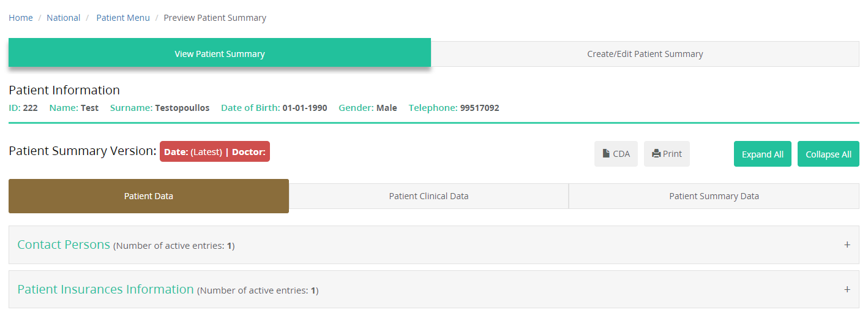Click the file icon on the CDA button

point(606,154)
